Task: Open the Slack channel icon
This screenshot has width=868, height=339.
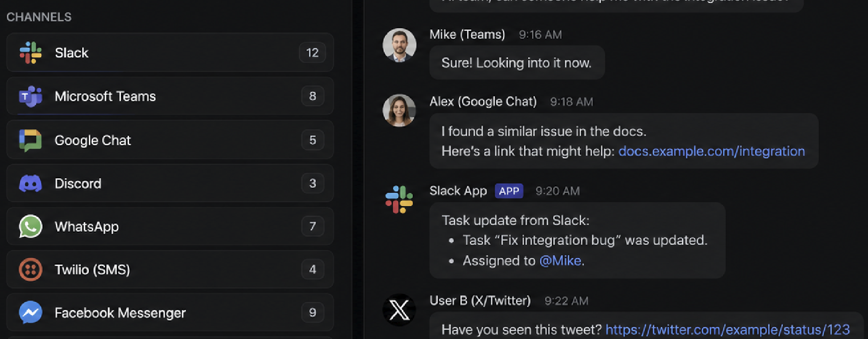Action: pos(31,52)
